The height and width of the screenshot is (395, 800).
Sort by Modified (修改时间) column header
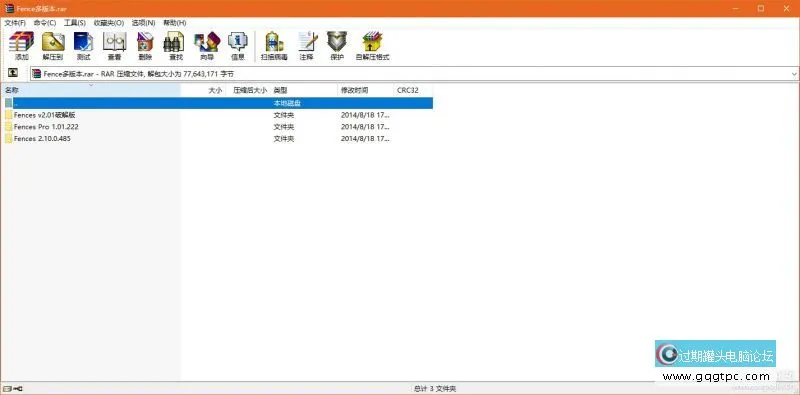365,90
